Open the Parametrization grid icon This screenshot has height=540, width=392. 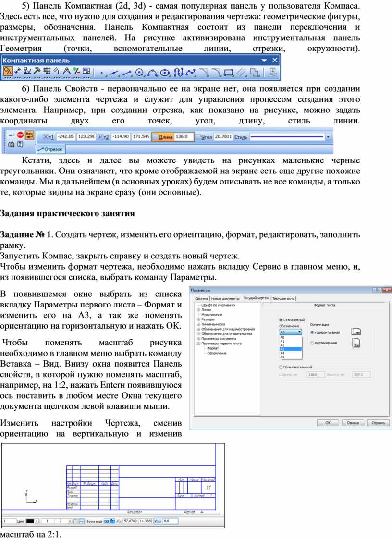coord(47,71)
